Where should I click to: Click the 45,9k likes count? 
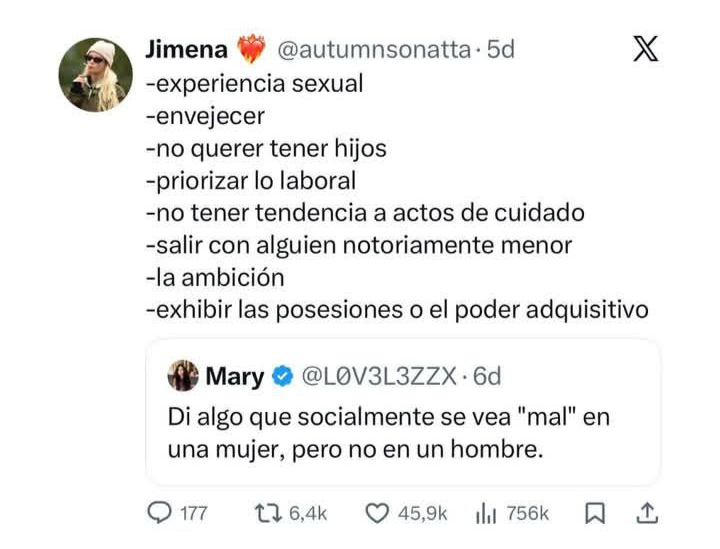click(x=423, y=513)
